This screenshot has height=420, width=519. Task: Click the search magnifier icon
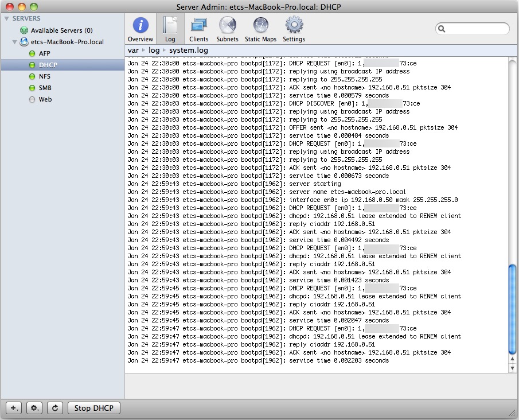[x=442, y=29]
